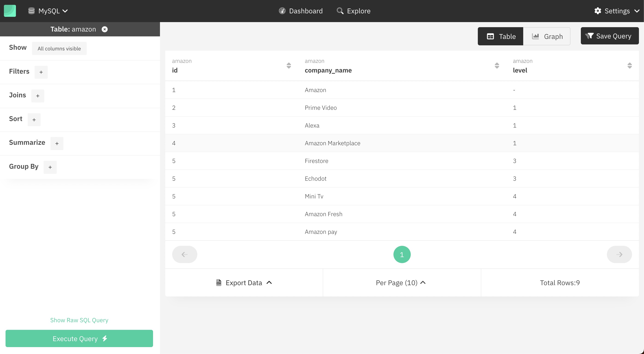Go to Dashboard

click(301, 11)
